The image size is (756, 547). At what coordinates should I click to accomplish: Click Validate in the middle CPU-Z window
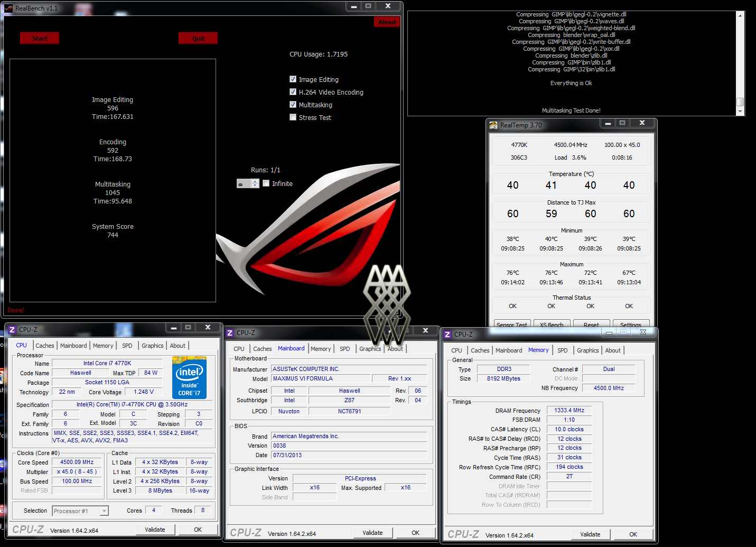pos(372,533)
